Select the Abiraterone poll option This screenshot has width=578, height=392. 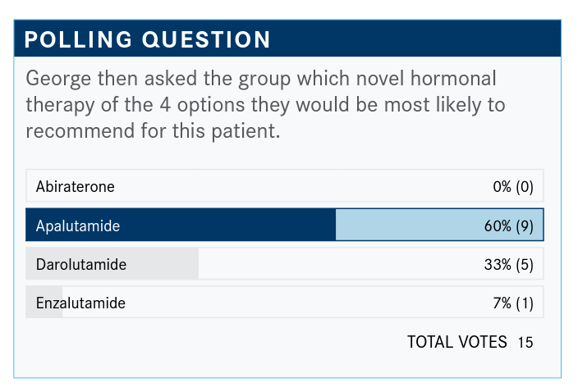[75, 187]
